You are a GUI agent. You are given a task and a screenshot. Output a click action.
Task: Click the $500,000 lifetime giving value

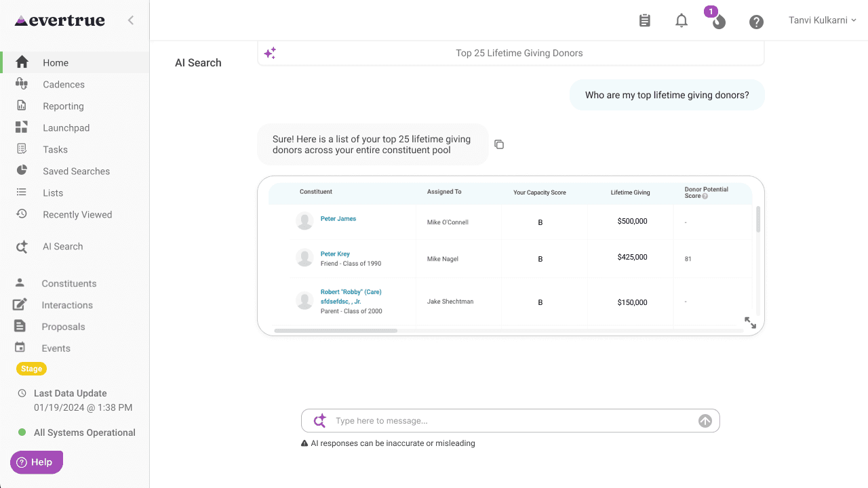(633, 221)
